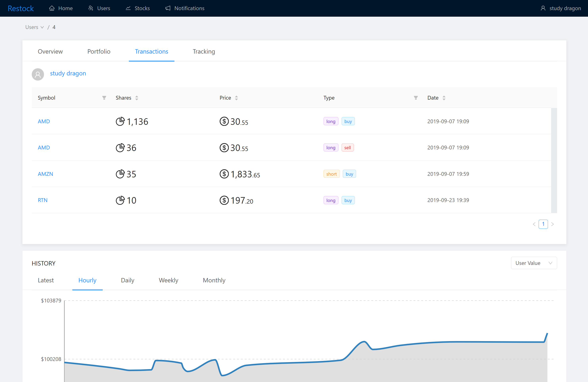The image size is (588, 382).
Task: Toggle sorting on the Date column
Action: click(444, 98)
